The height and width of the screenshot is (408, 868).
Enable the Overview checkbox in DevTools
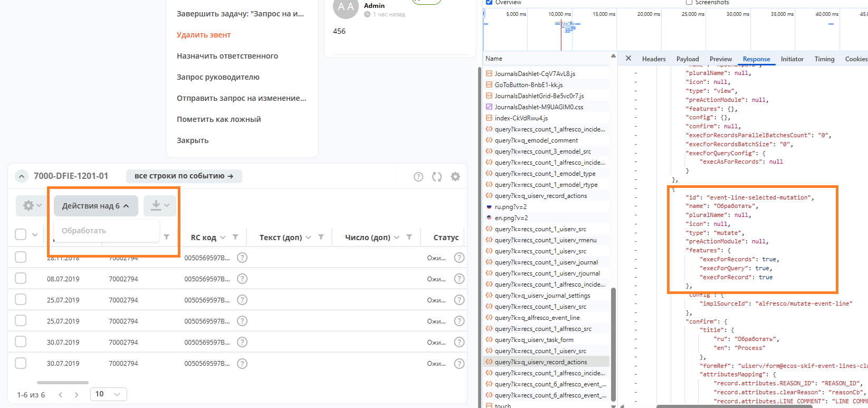point(489,2)
